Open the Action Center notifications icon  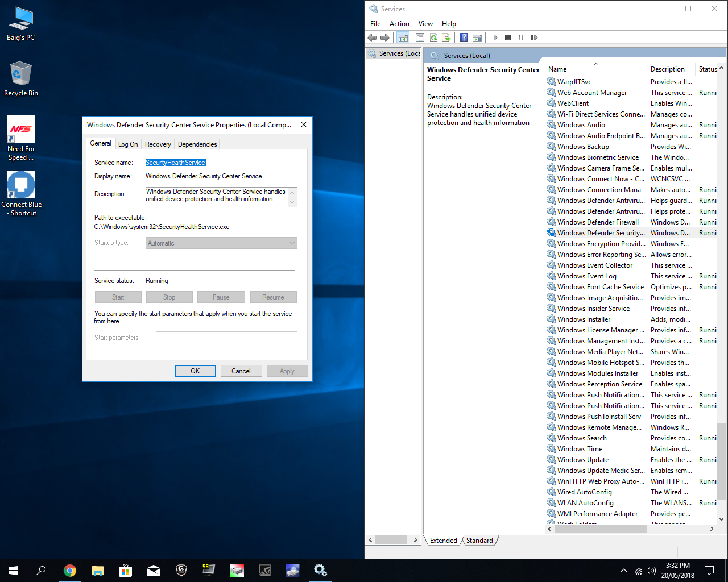click(709, 571)
